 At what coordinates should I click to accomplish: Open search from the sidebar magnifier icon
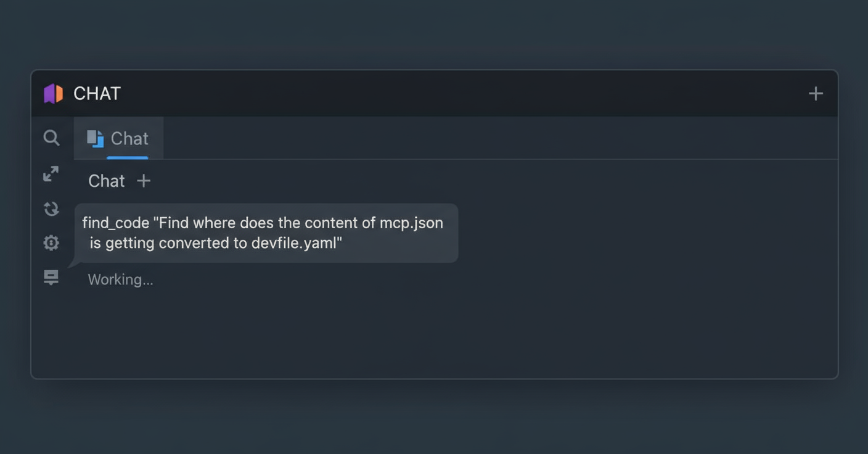point(51,138)
